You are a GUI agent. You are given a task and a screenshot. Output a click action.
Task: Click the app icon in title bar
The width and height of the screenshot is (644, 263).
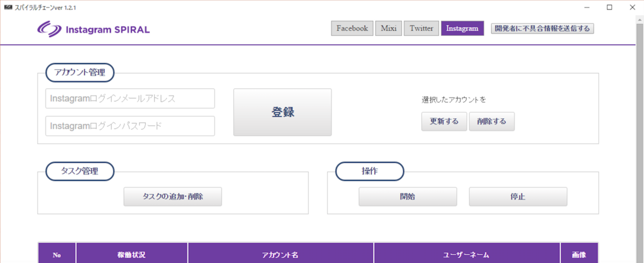(x=8, y=8)
